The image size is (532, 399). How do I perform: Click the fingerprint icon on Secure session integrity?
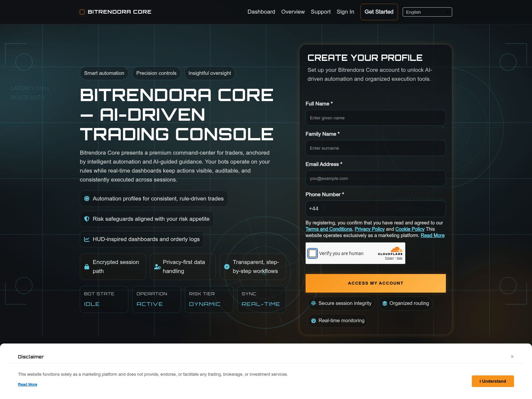314,303
